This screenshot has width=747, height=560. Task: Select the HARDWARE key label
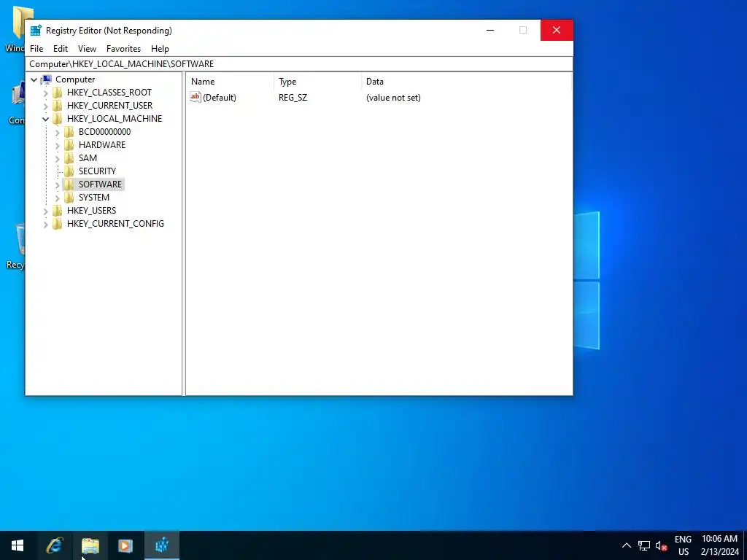point(102,145)
